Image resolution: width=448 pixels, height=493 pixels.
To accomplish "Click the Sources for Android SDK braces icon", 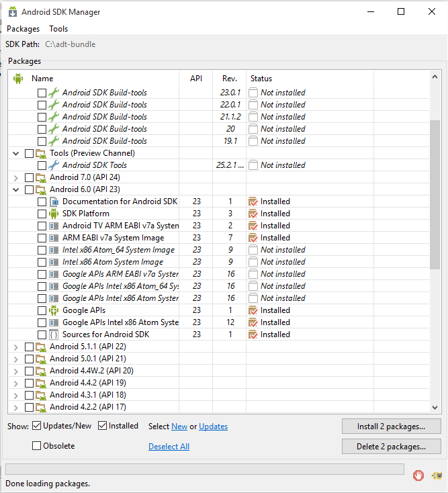I will click(x=54, y=335).
